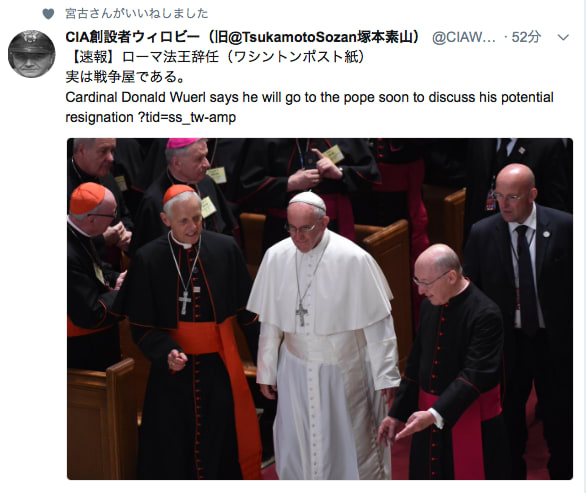Screen dimensions: 586x493
Task: Click the cardinal with the red sash in the photo
Action: click(189, 329)
